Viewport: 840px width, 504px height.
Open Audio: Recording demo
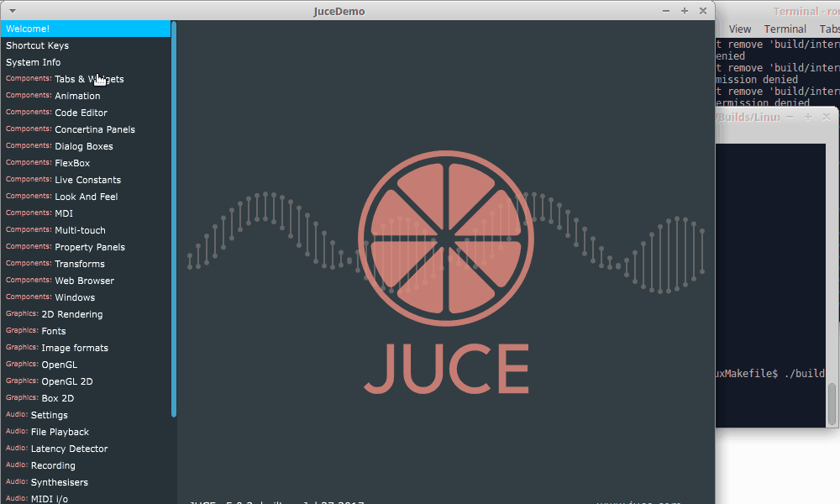click(86, 465)
